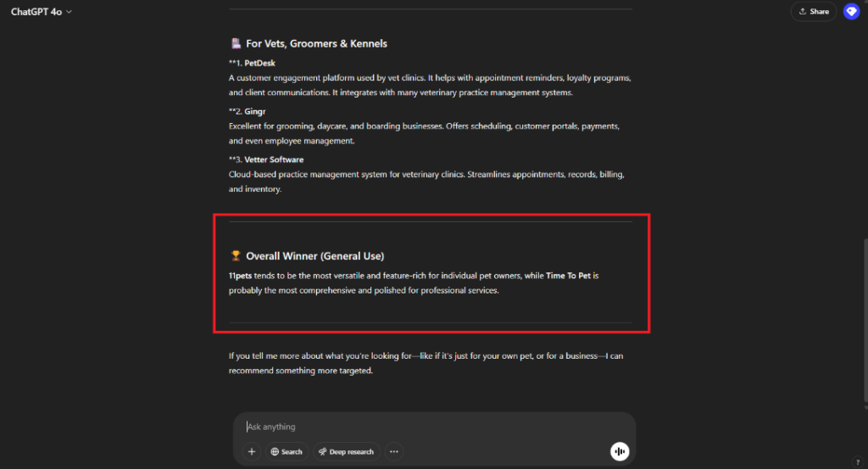The image size is (868, 469).
Task: Toggle the Deep research tool
Action: 347,452
